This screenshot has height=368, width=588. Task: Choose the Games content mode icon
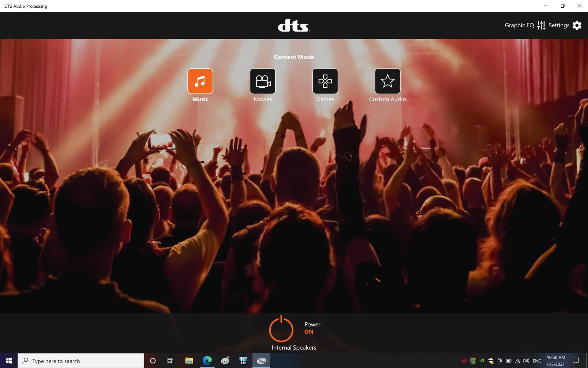pyautogui.click(x=325, y=81)
